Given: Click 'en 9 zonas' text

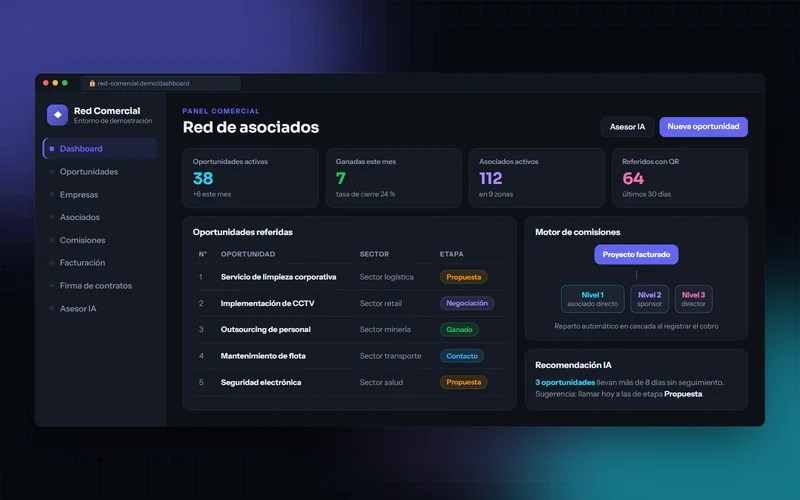Looking at the screenshot, I should [496, 194].
